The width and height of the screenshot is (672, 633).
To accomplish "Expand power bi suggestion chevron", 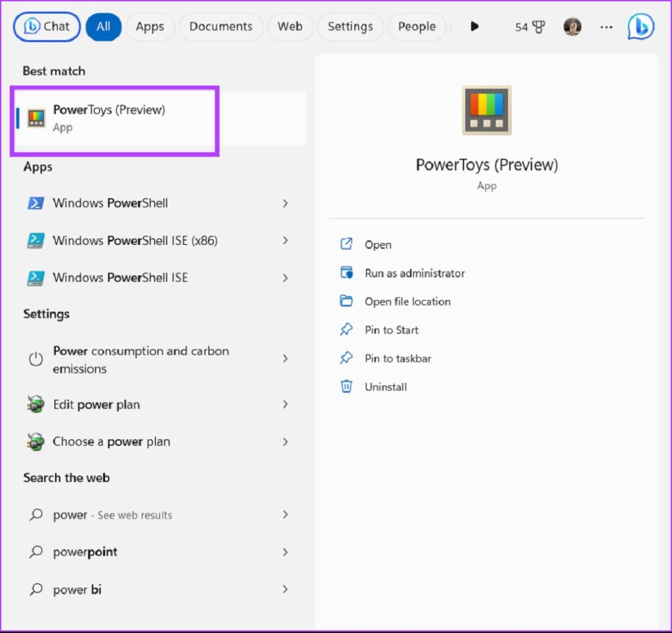I will (x=285, y=589).
